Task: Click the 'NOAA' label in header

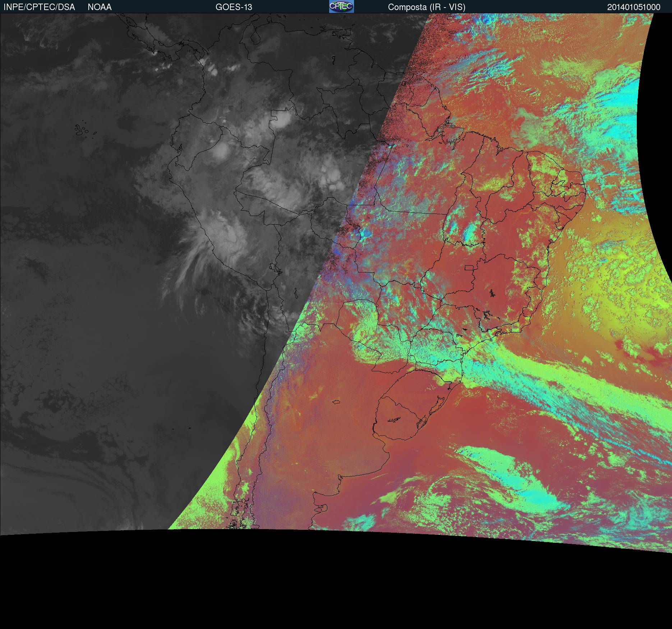Action: coord(100,7)
